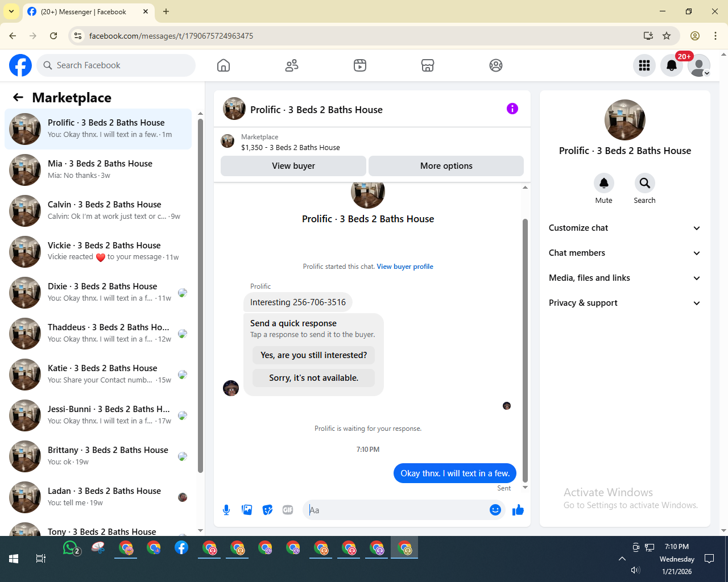Open the Facebook Home icon
Viewport: 728px width, 582px height.
coord(224,65)
